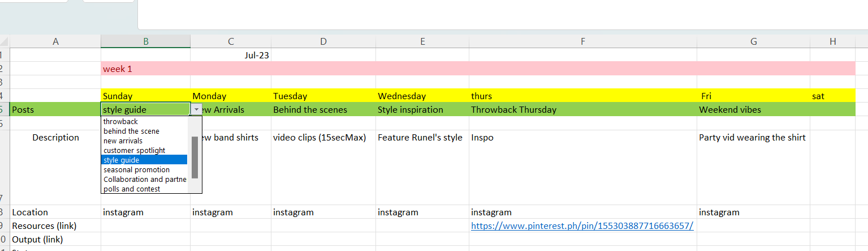868x251 pixels.
Task: Choose 'customer spotlight' from the list
Action: [x=134, y=151]
